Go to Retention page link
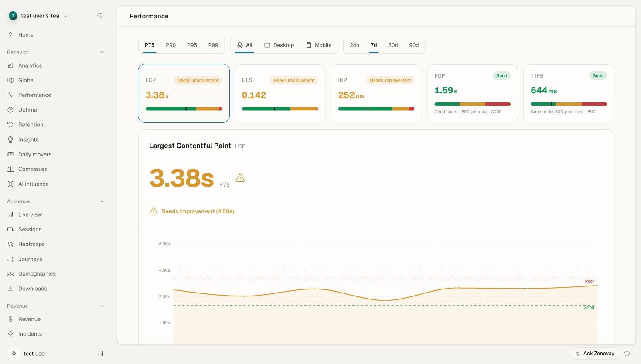The width and height of the screenshot is (641, 364). coord(31,125)
